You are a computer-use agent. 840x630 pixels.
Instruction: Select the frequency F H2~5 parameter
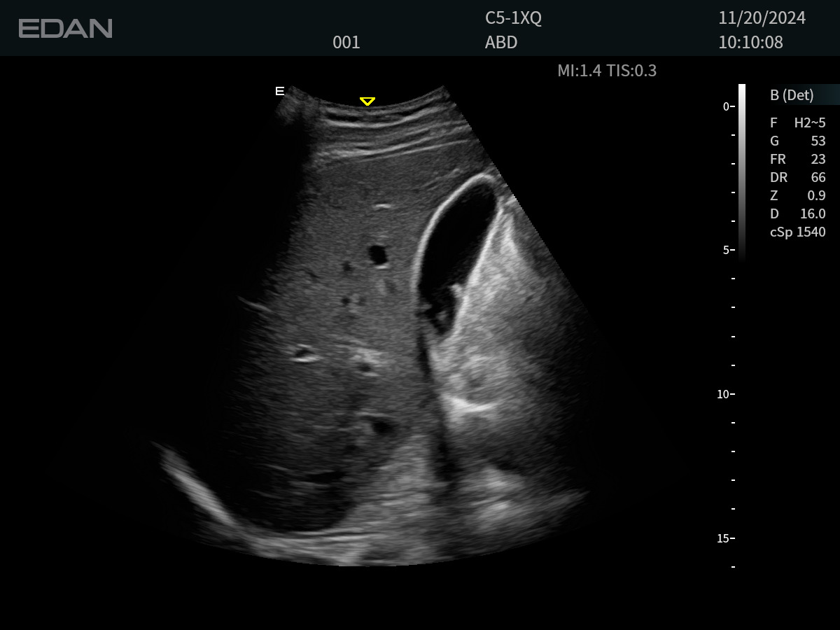click(797, 123)
